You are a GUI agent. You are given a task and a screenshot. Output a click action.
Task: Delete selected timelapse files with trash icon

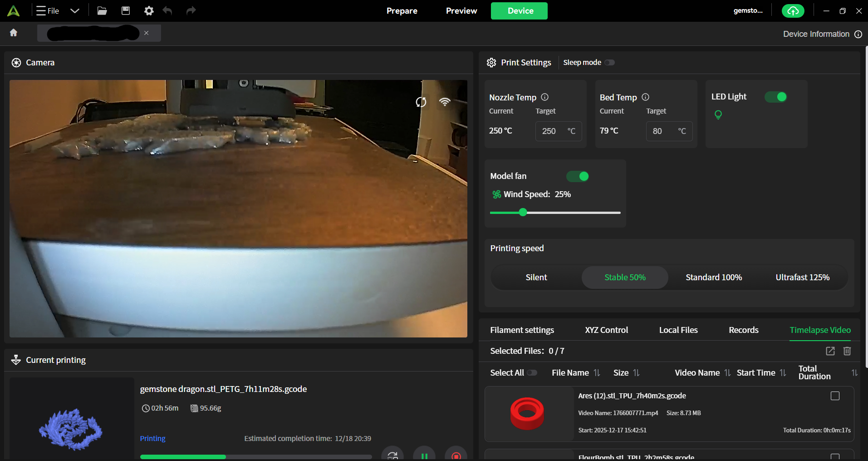(x=847, y=351)
